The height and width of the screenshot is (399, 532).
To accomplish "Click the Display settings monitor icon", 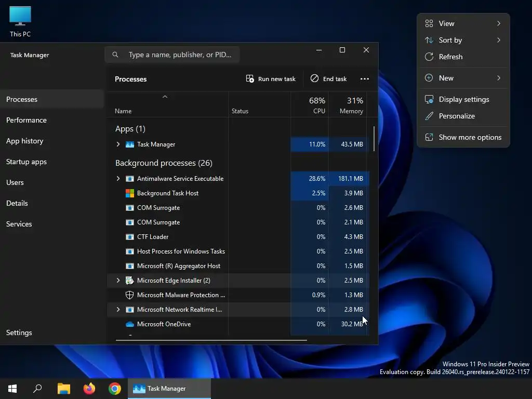I will (x=429, y=99).
